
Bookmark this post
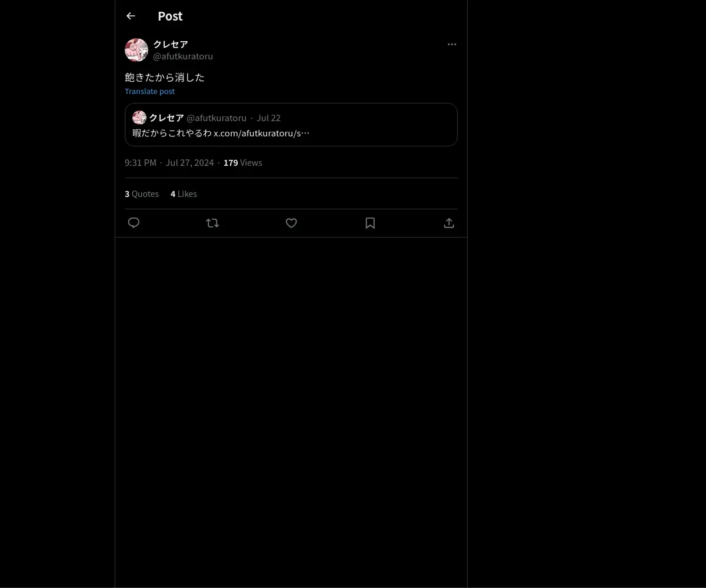pos(370,223)
